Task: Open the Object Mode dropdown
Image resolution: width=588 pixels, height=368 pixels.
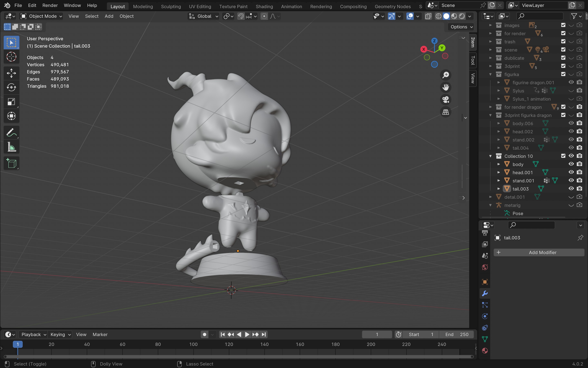Action: click(41, 16)
